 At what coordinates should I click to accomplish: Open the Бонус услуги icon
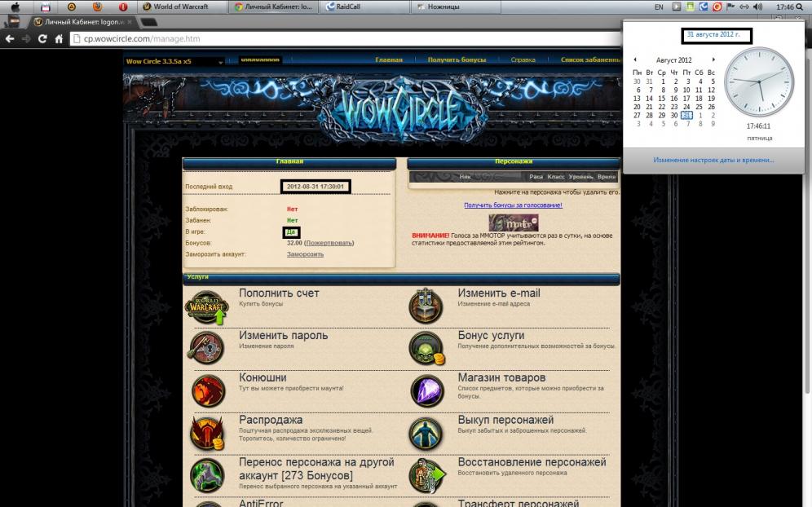pos(426,349)
